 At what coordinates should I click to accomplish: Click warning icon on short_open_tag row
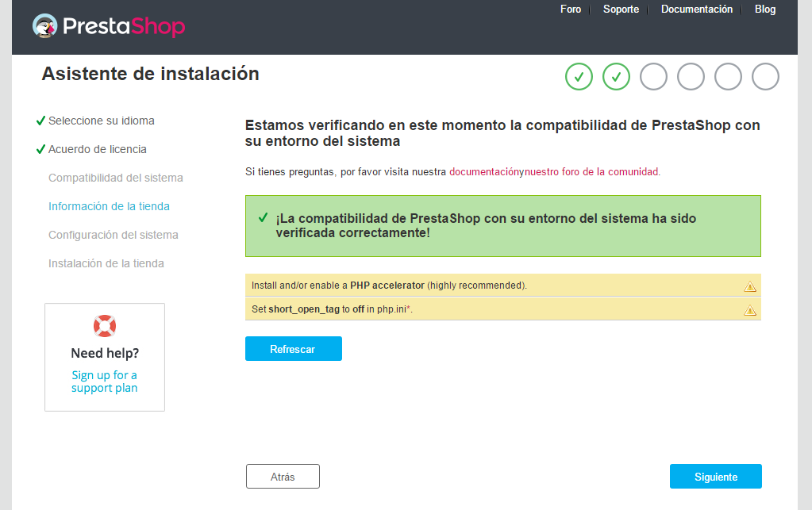(750, 310)
